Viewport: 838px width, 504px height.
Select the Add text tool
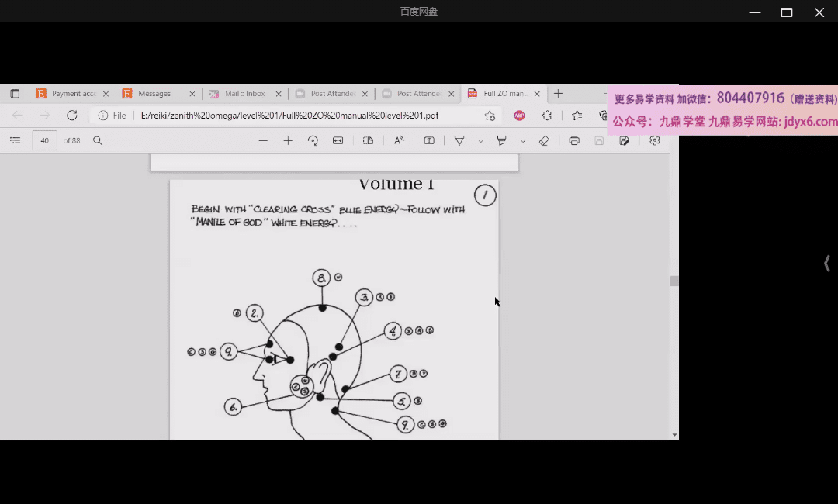click(x=429, y=140)
